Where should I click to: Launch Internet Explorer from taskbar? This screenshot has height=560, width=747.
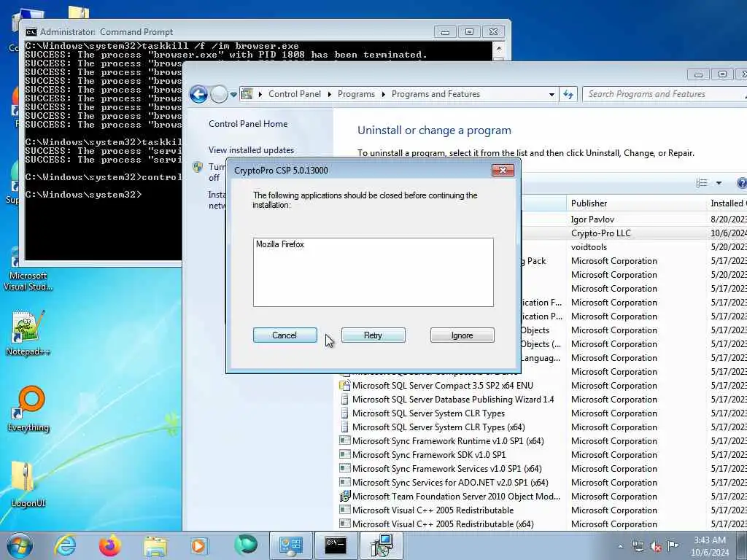(65, 545)
